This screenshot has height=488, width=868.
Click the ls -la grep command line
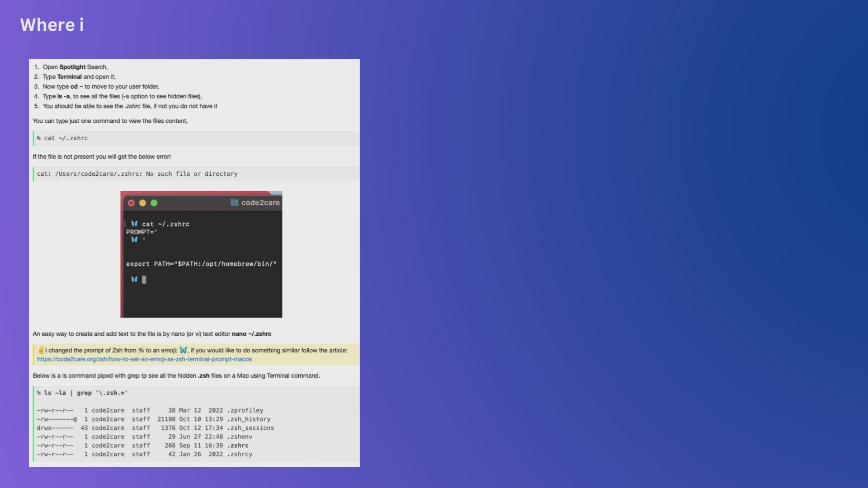coord(82,393)
